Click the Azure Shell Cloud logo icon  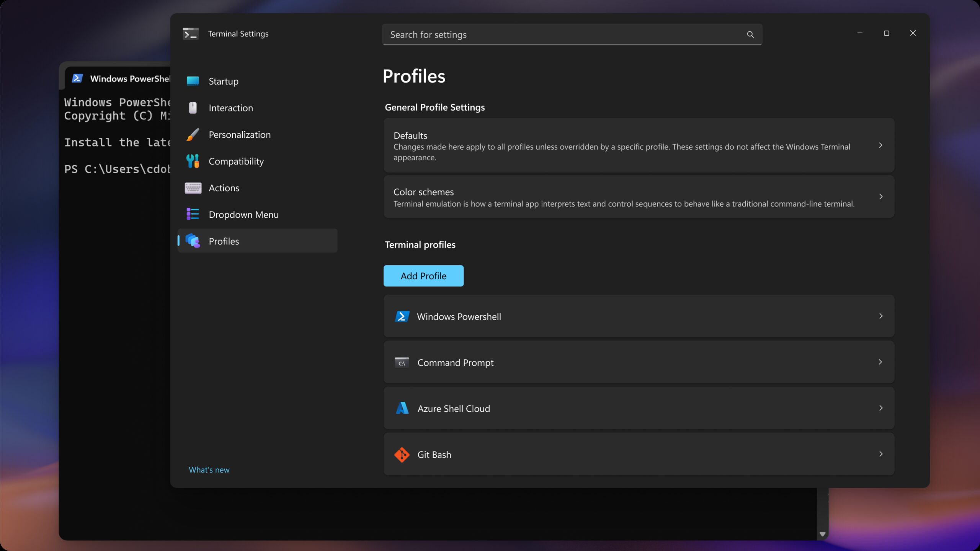402,408
